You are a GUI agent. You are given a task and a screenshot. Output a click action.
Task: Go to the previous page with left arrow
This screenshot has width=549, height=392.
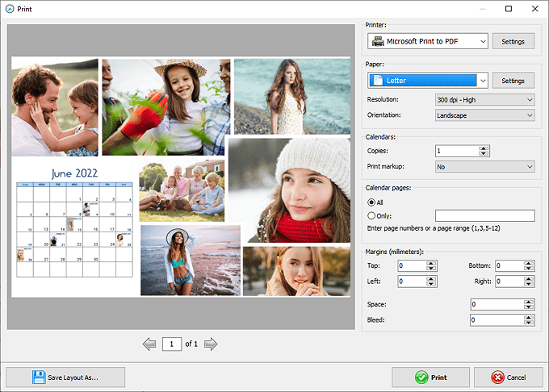pos(149,344)
